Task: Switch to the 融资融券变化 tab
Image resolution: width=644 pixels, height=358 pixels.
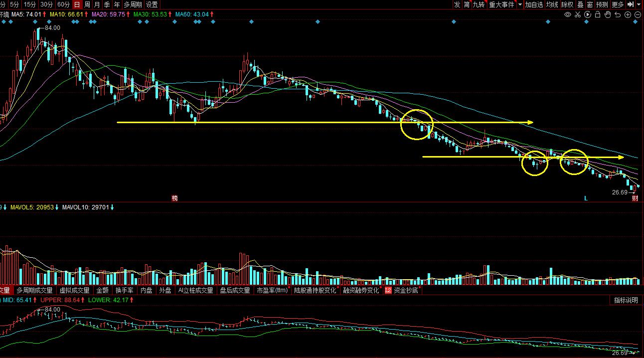Action: tap(361, 290)
